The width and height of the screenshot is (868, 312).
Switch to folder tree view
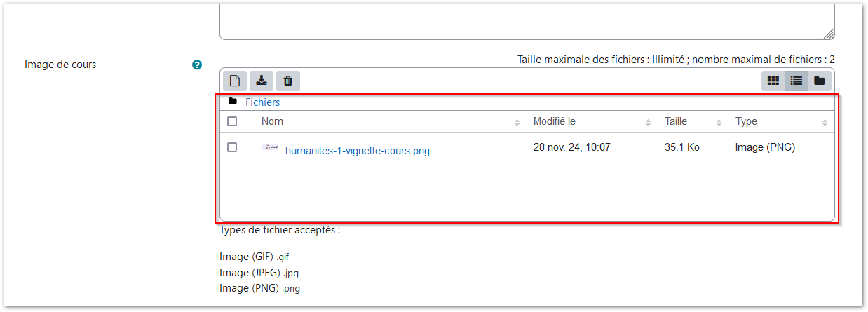click(819, 81)
